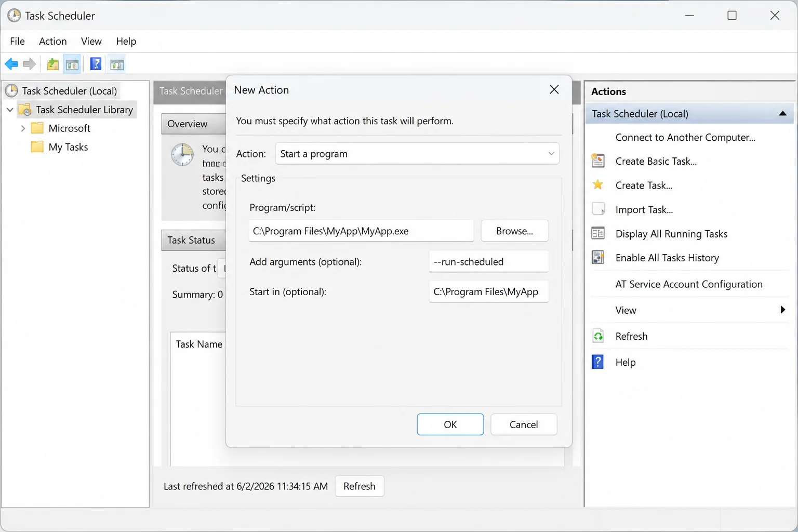The height and width of the screenshot is (532, 798).
Task: Click Display All Running Tasks action
Action: [671, 234]
